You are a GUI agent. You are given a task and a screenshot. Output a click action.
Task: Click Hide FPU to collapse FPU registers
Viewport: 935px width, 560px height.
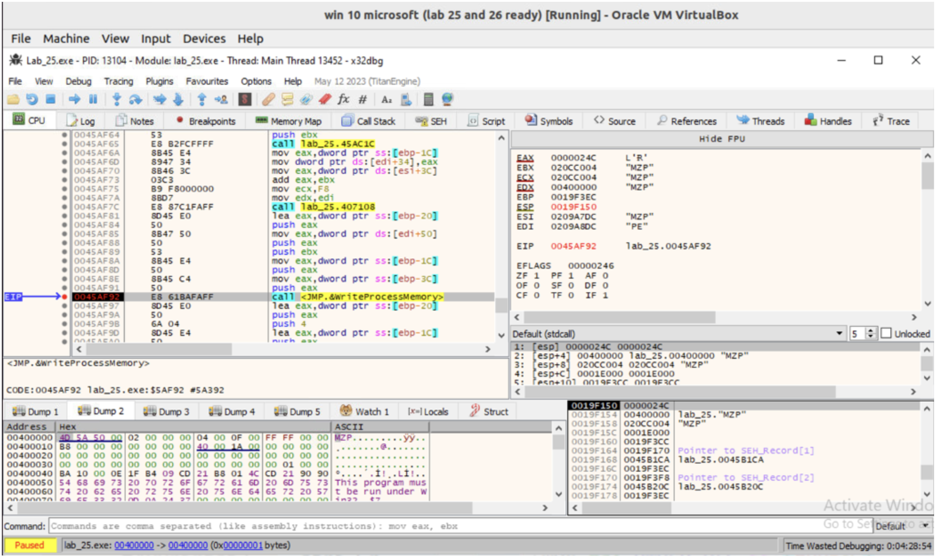tap(722, 139)
